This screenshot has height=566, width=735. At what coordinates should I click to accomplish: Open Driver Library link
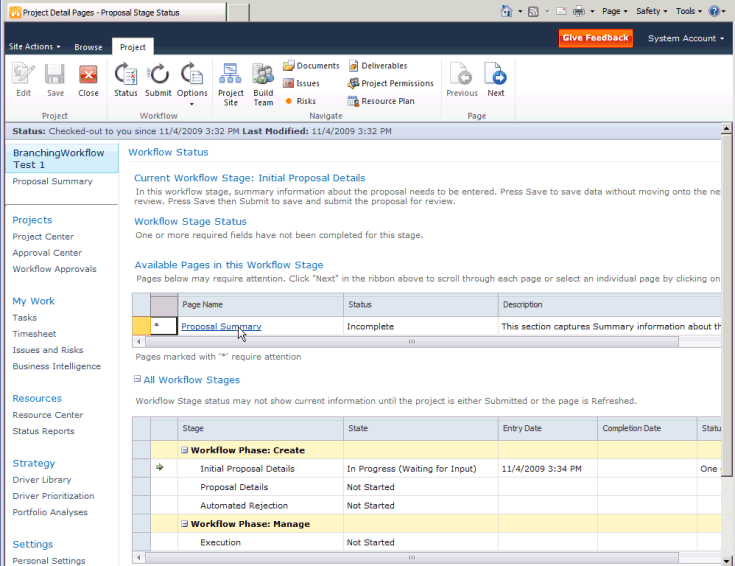[42, 480]
